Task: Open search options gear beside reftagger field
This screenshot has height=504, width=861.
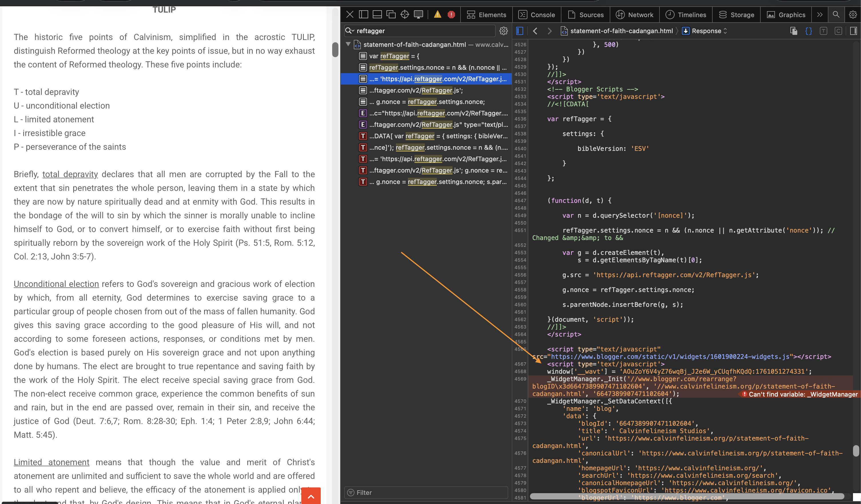Action: click(503, 31)
